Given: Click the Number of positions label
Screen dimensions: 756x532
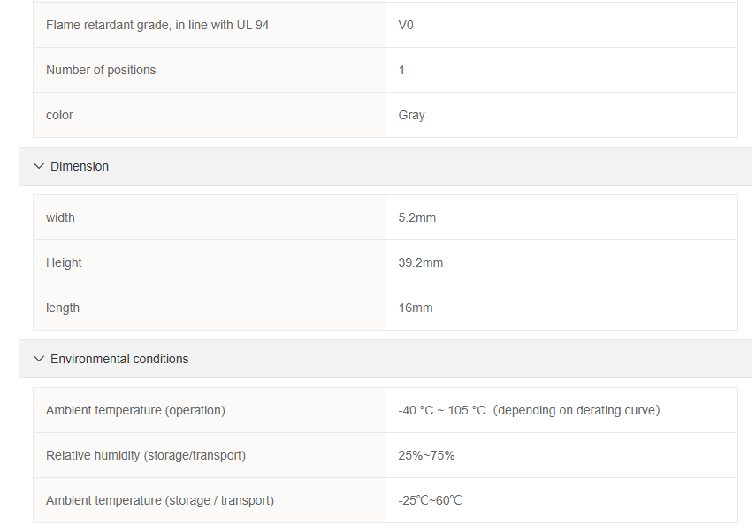Looking at the screenshot, I should [101, 70].
